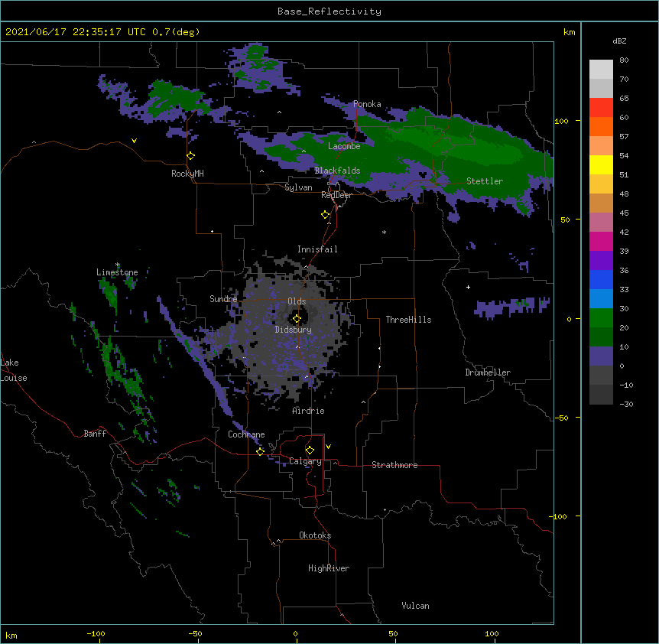The height and width of the screenshot is (644, 659).
Task: Click the yellow marker above Calgary label
Action: [310, 450]
